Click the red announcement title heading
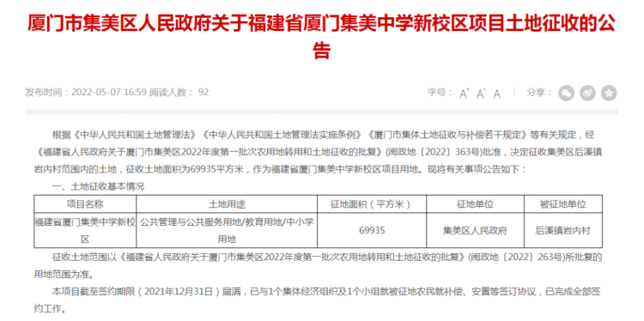644x321 pixels. (x=322, y=38)
